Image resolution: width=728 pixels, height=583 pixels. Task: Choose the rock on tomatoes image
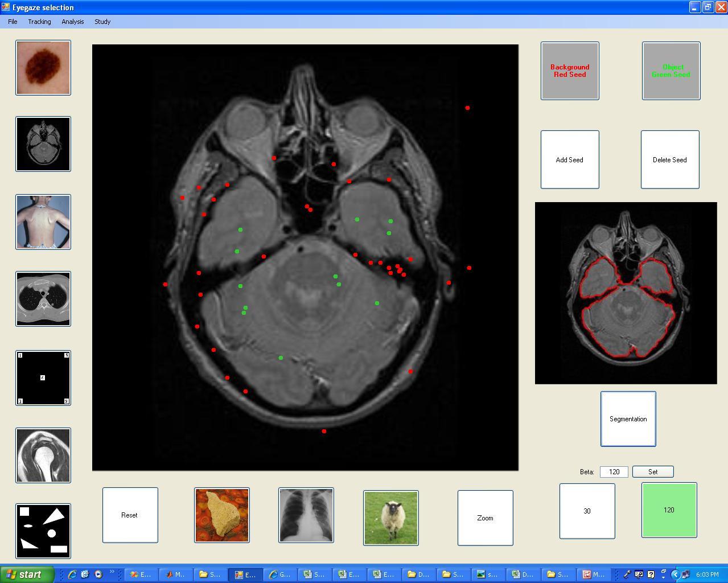click(222, 515)
